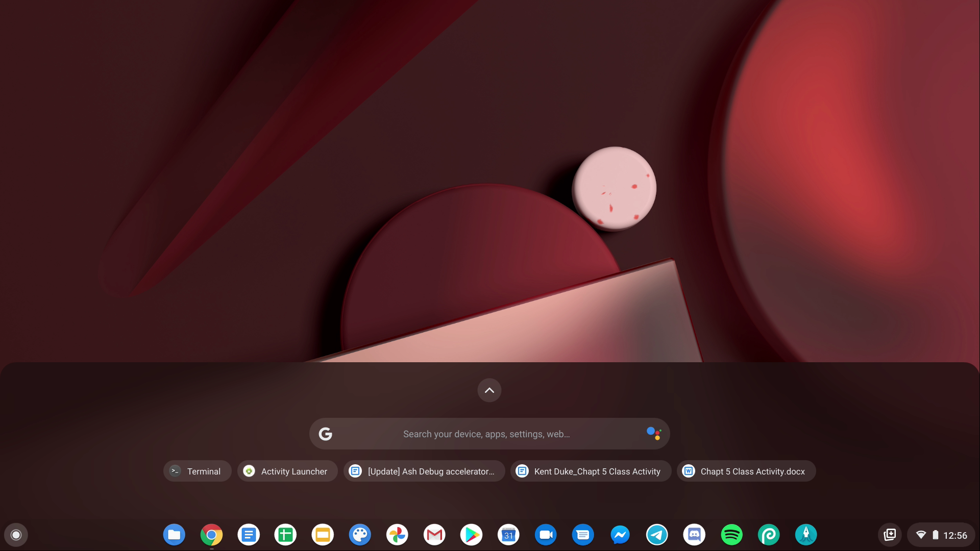Open Chapt 5 Class Activity.docx

746,471
